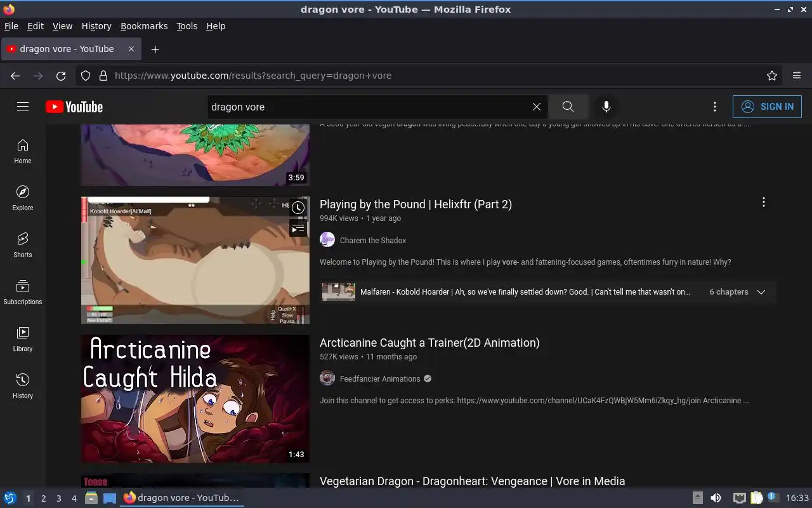This screenshot has width=812, height=508.
Task: Expand the 6 chapters list
Action: click(761, 292)
